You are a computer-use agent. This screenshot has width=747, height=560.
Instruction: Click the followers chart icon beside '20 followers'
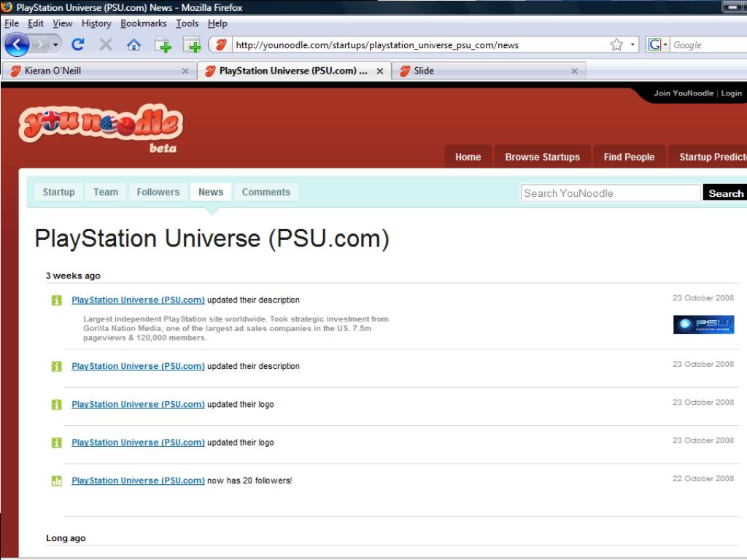point(56,481)
